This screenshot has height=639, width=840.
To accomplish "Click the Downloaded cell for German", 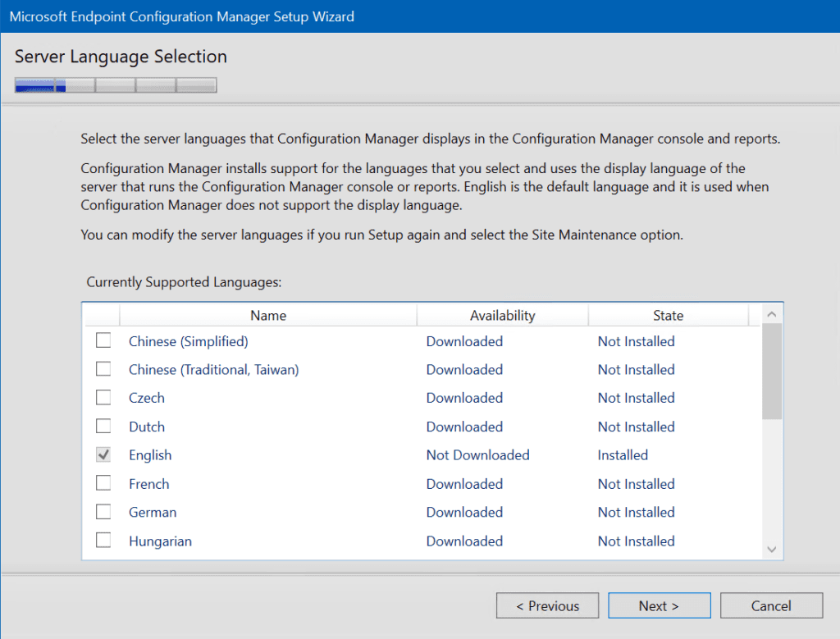I will pyautogui.click(x=464, y=513).
